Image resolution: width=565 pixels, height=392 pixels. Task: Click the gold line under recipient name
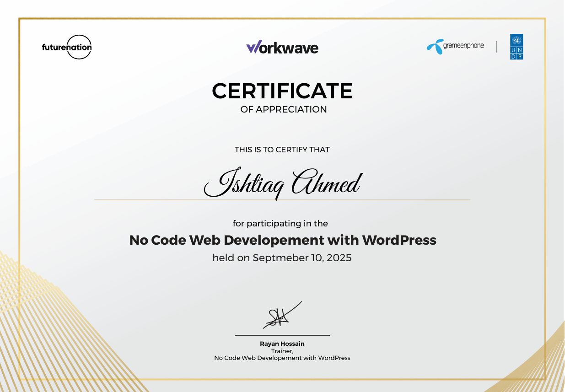tap(282, 200)
